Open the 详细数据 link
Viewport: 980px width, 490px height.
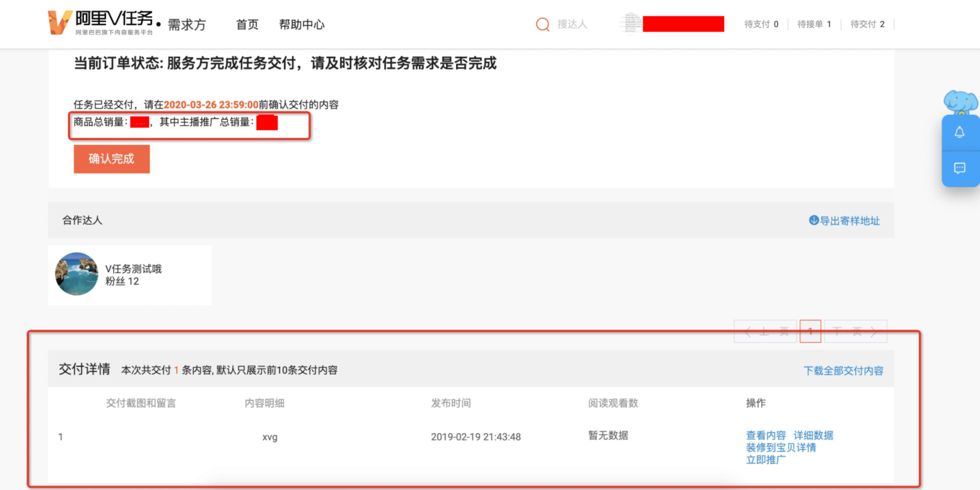(813, 436)
